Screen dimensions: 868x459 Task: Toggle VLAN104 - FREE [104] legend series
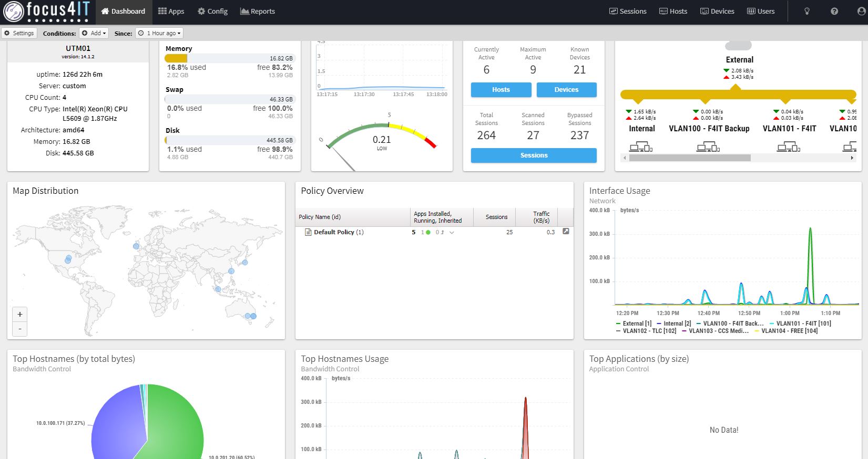pyautogui.click(x=786, y=331)
